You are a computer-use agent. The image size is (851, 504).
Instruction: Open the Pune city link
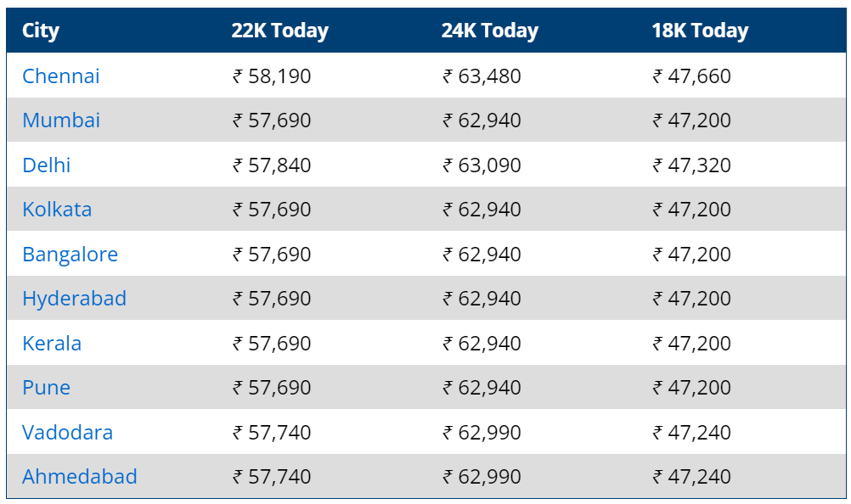[x=46, y=388]
